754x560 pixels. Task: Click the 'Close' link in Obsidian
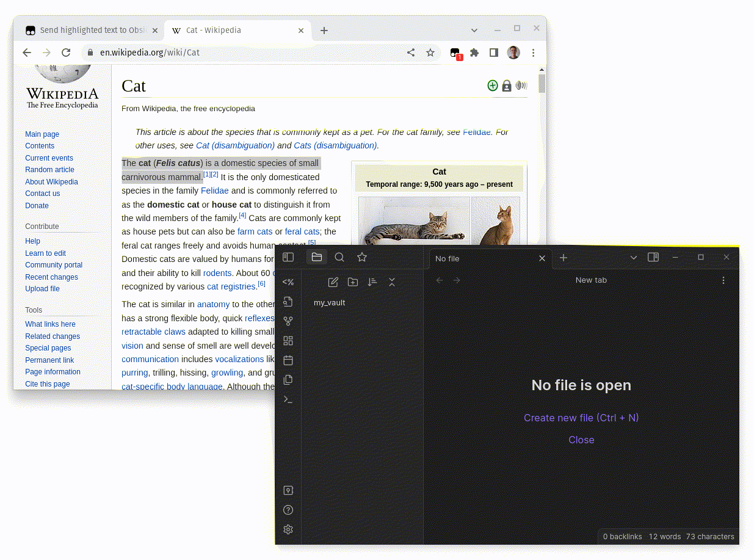[x=581, y=440]
